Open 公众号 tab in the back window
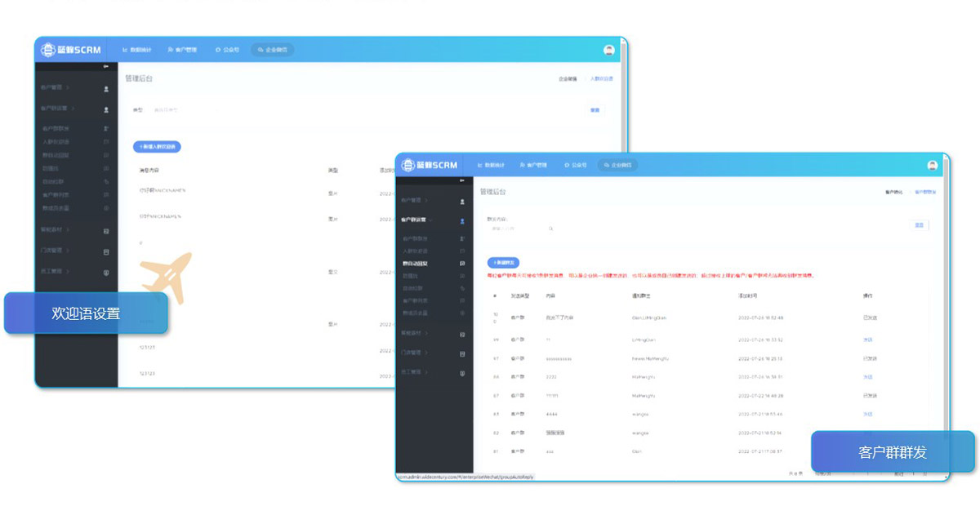Screen dimensions: 980x524 pyautogui.click(x=228, y=50)
